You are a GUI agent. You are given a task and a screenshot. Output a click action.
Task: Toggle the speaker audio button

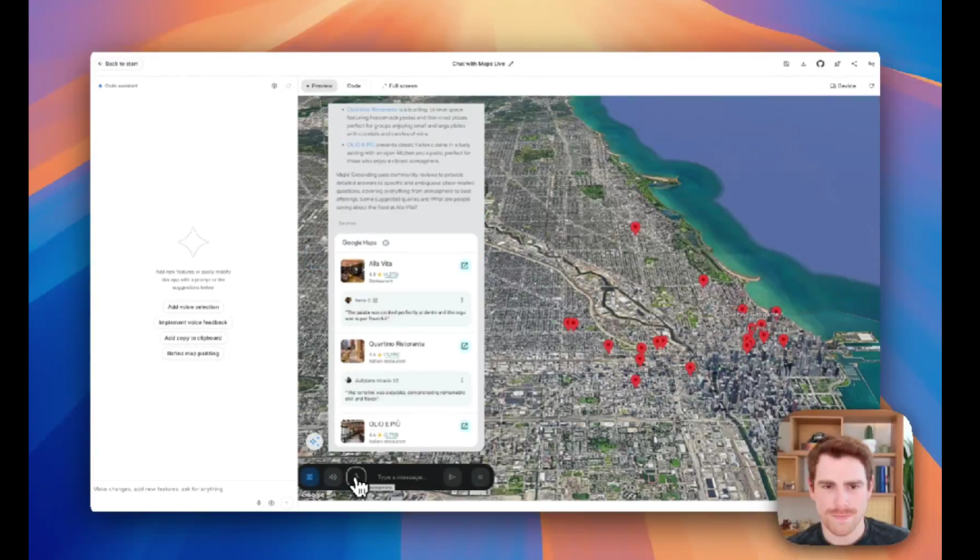(x=333, y=476)
